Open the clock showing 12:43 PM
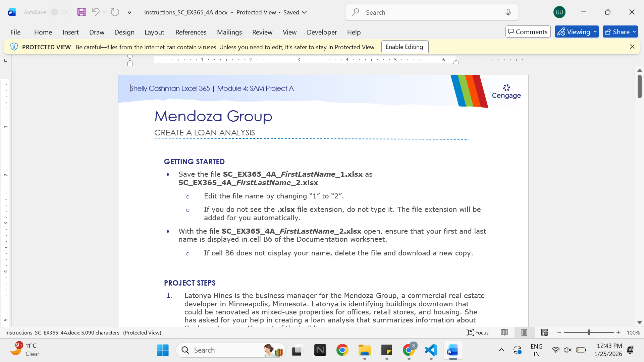This screenshot has height=362, width=644. point(608,350)
